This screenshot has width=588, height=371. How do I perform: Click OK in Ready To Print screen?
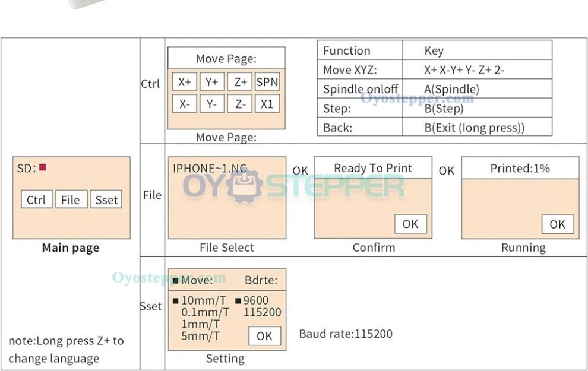410,224
